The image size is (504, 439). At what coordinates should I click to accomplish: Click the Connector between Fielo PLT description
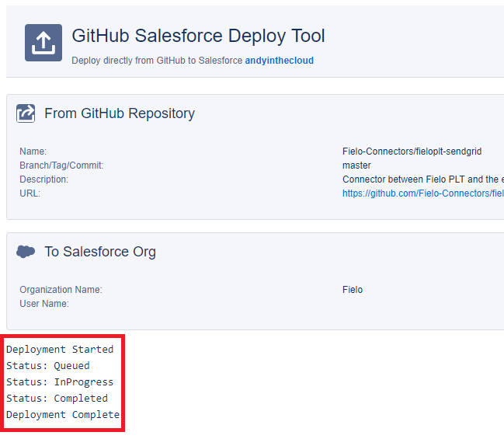tap(423, 179)
